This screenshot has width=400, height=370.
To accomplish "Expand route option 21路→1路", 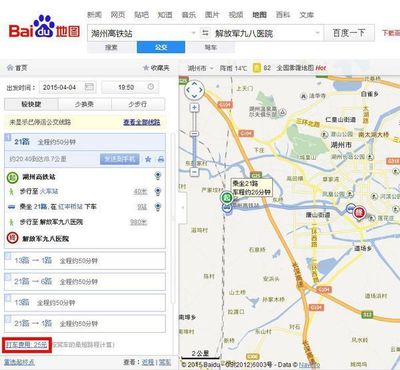I will (85, 323).
